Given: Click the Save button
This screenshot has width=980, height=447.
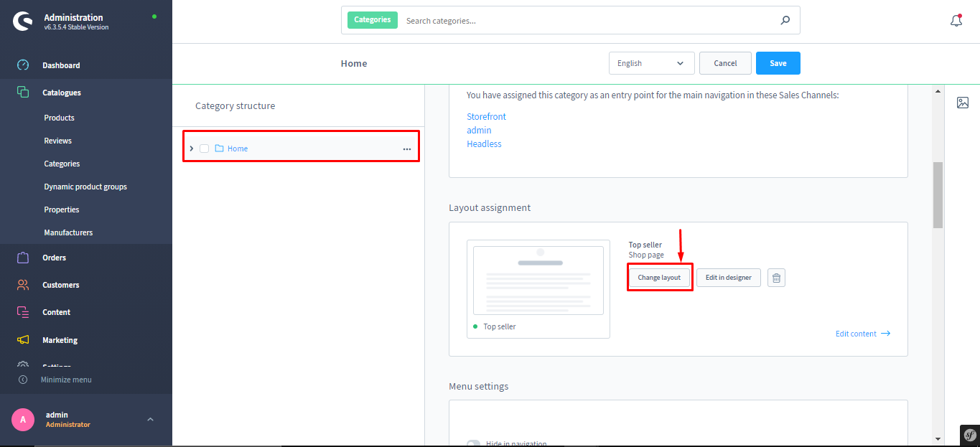Looking at the screenshot, I should coord(778,63).
